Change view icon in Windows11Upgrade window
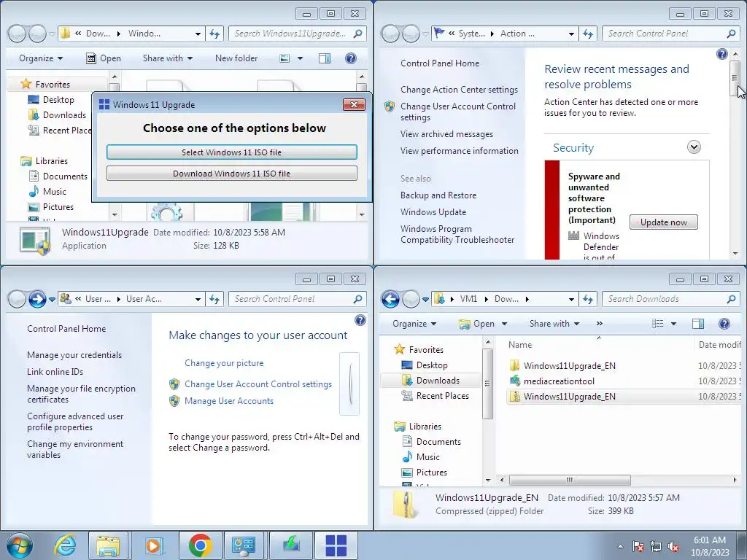This screenshot has width=747, height=560. coord(285,58)
